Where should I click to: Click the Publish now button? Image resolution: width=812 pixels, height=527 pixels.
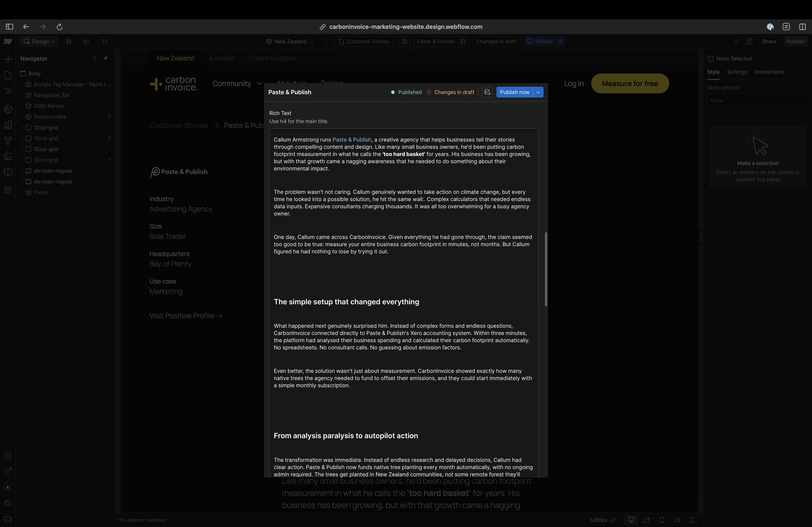click(514, 92)
